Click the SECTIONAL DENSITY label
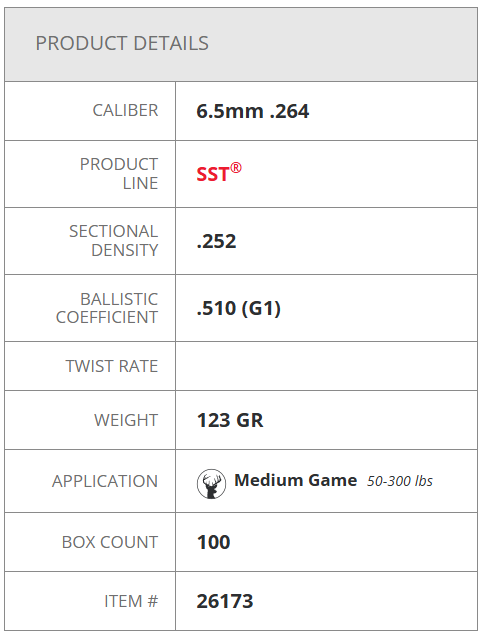Screen dimensions: 481x633 pyautogui.click(x=113, y=241)
